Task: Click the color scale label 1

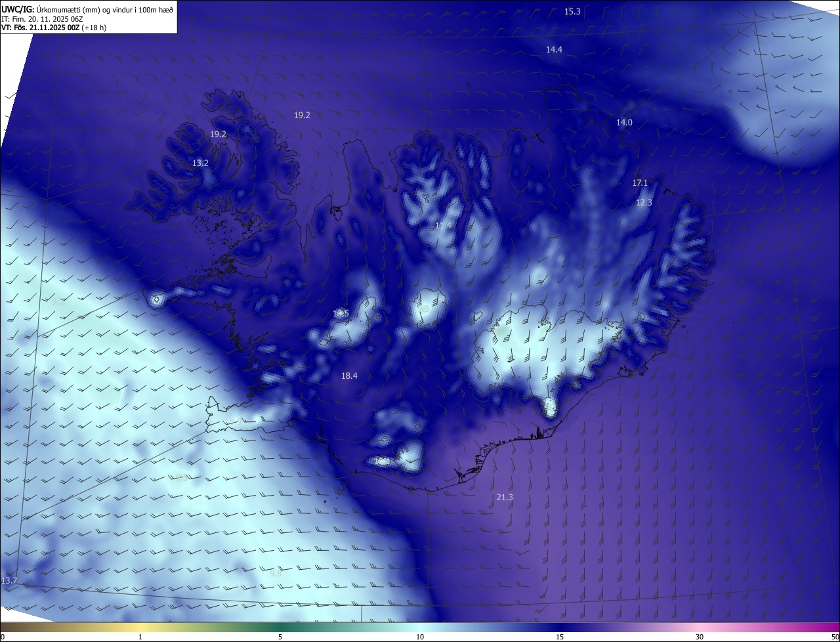Action: pyautogui.click(x=140, y=637)
